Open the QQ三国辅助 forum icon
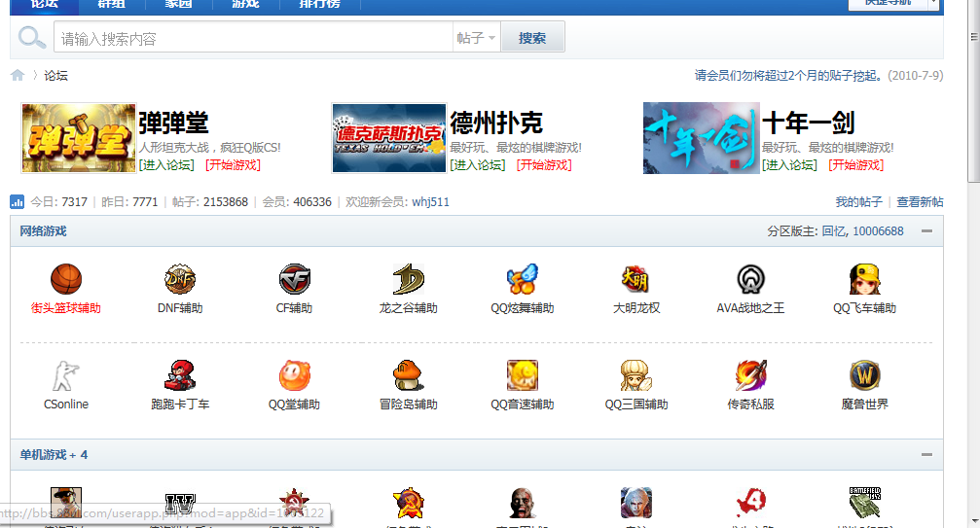 [636, 375]
